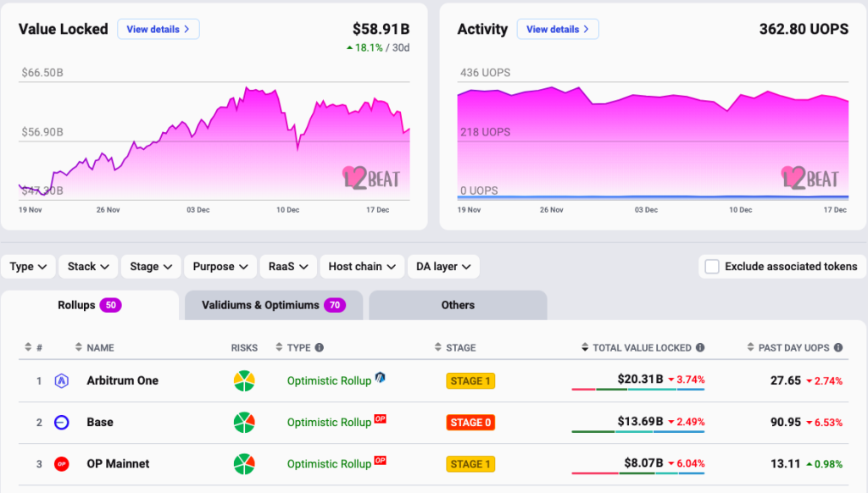Click the Base project logo icon

(x=61, y=422)
